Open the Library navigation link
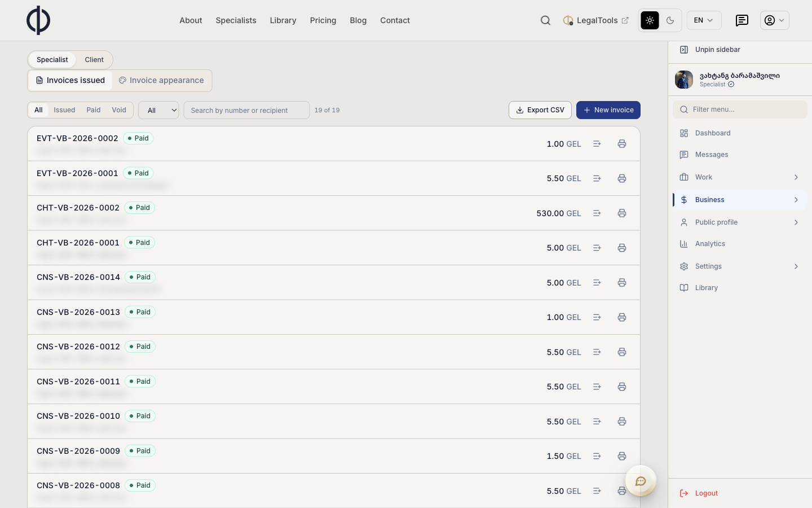Viewport: 812px width, 508px height. pyautogui.click(x=283, y=20)
